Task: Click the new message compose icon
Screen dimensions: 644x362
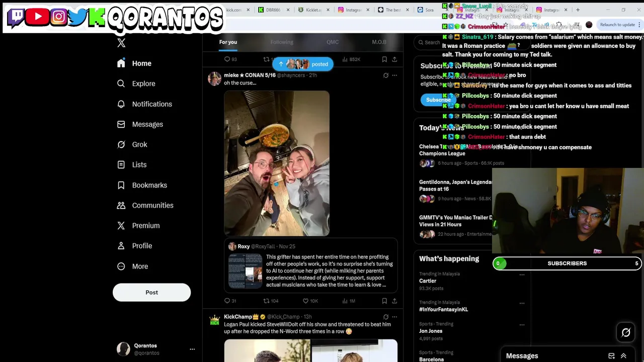Action: (x=611, y=356)
